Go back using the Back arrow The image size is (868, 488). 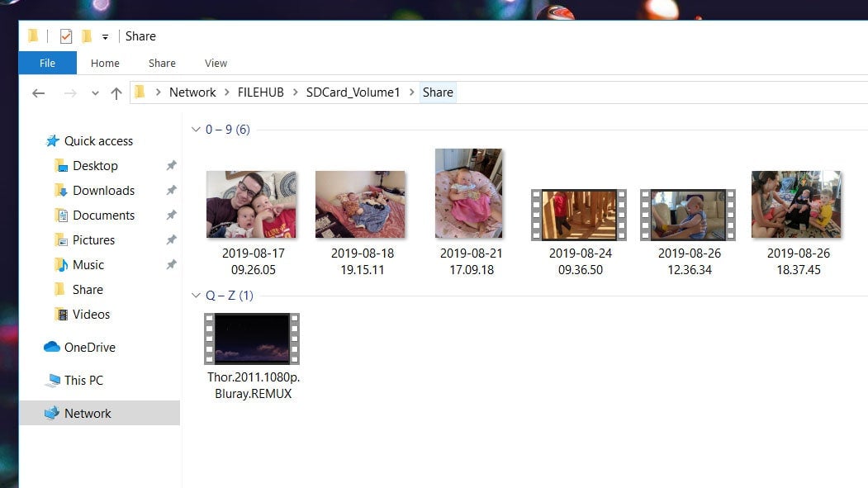click(x=38, y=93)
